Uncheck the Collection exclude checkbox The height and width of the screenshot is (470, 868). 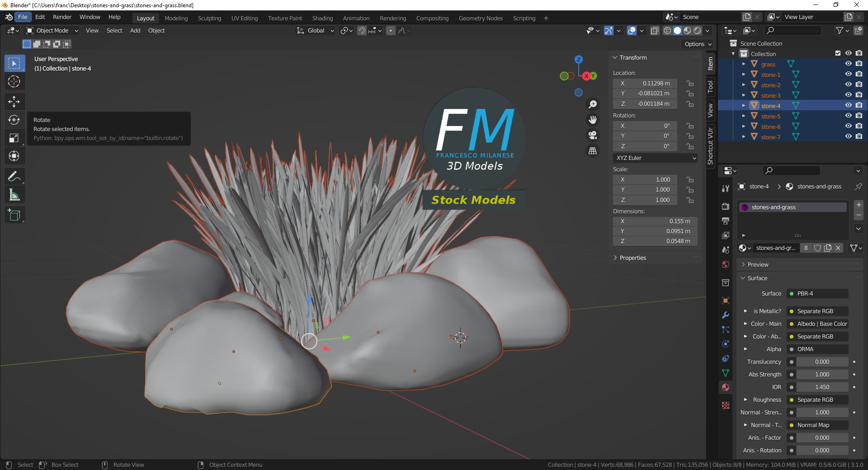838,53
